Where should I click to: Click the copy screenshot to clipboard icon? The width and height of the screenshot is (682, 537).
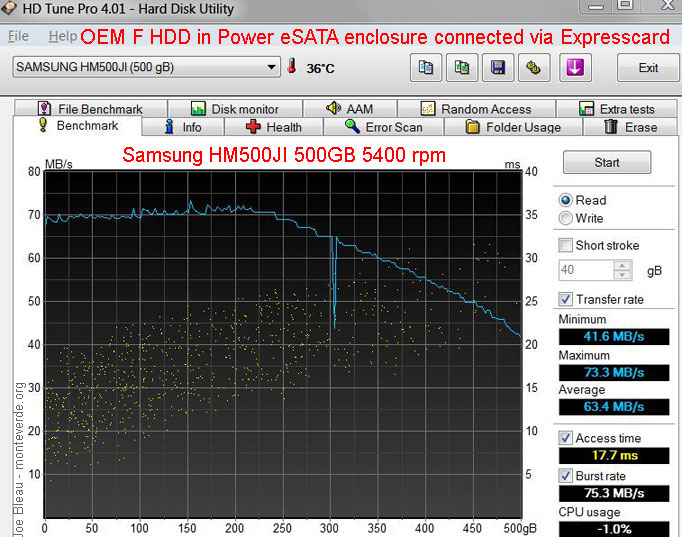[462, 67]
